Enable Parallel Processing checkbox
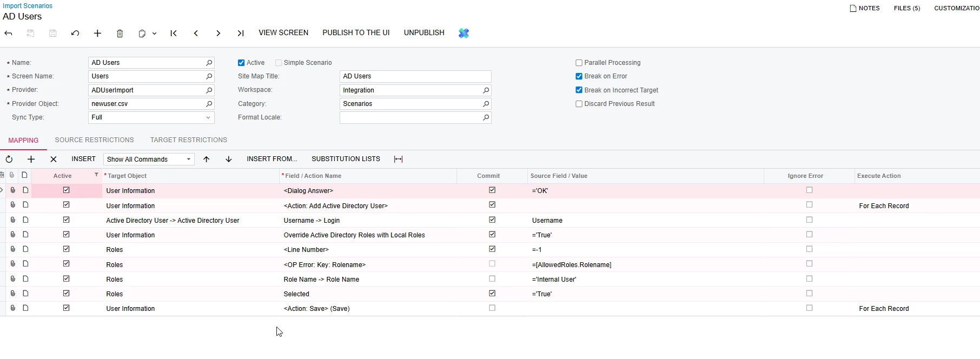 (x=579, y=63)
